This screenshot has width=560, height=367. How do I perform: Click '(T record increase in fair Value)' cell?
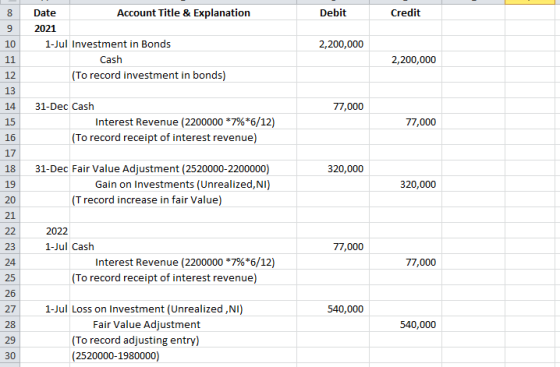(183, 200)
